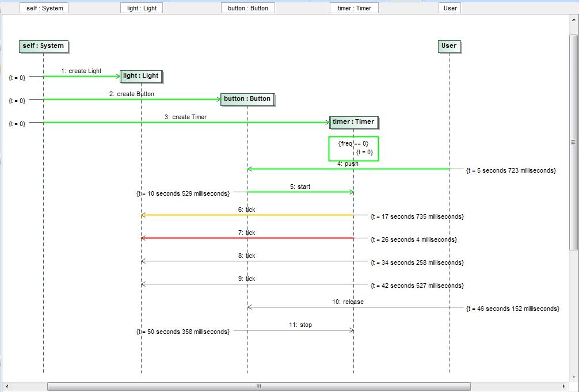Click the 1: create Light message arrow
The image size is (579, 392).
click(x=81, y=77)
